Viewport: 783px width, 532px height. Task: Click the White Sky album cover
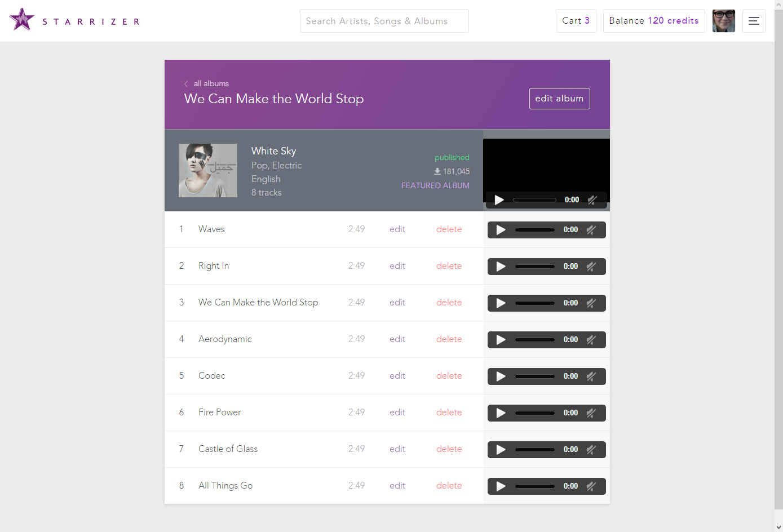[208, 170]
